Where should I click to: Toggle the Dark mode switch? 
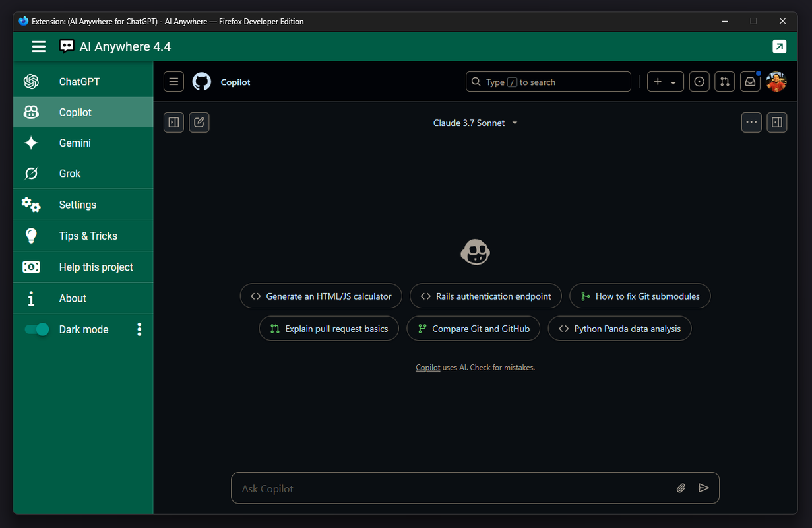(x=37, y=329)
